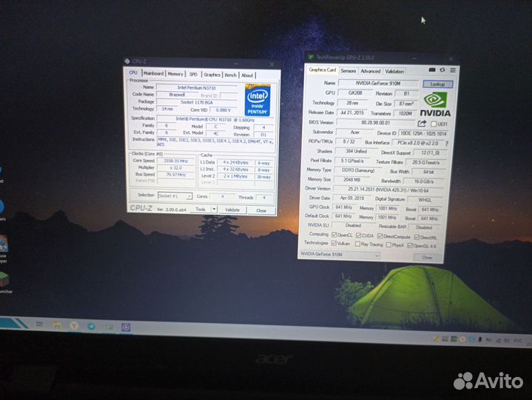Click the Close button in CPU-Z
This screenshot has width=532, height=400.
point(261,210)
